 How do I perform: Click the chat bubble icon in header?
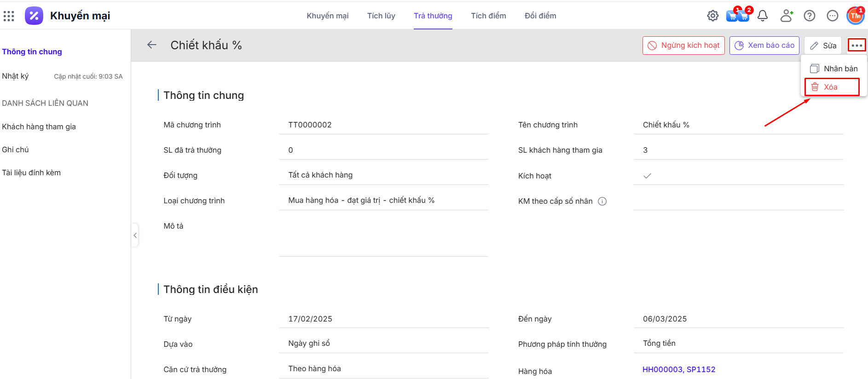click(832, 16)
